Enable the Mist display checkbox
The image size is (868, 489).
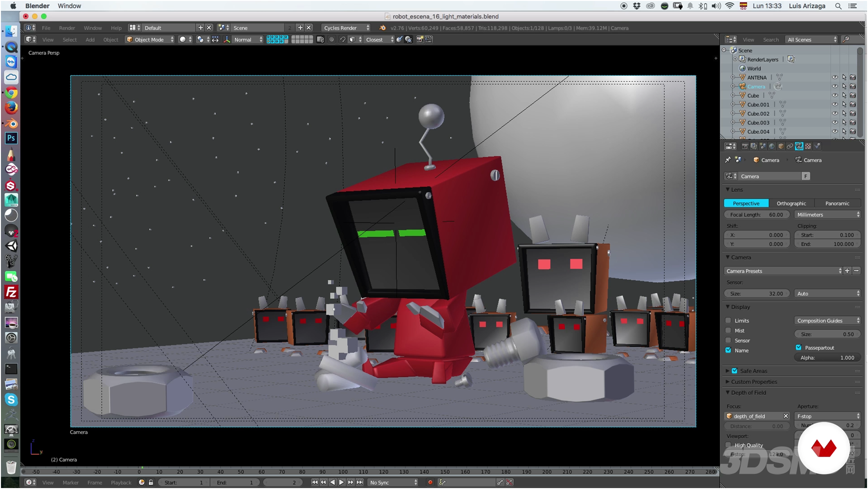[728, 330]
